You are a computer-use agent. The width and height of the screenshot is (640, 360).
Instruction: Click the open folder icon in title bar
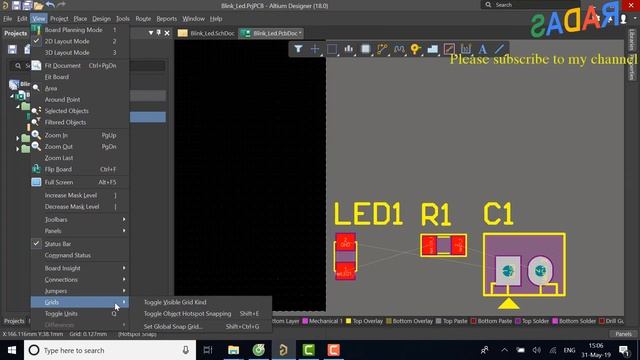(38, 5)
